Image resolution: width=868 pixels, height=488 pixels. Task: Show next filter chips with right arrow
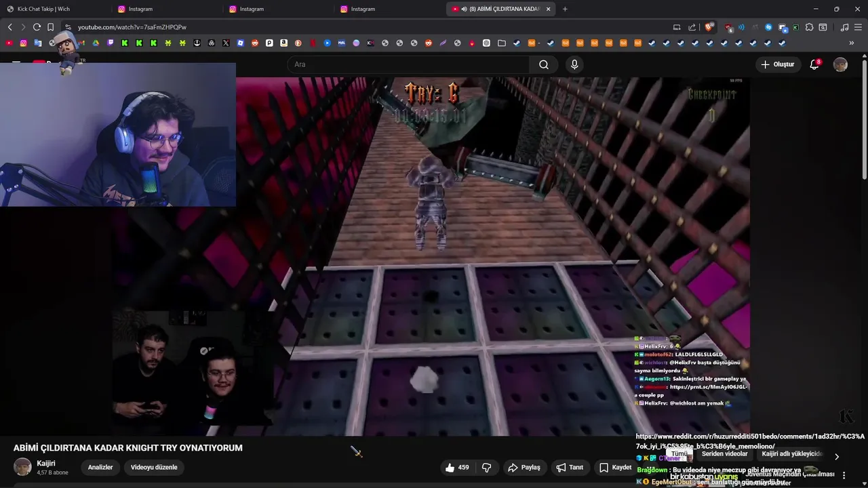(x=836, y=456)
